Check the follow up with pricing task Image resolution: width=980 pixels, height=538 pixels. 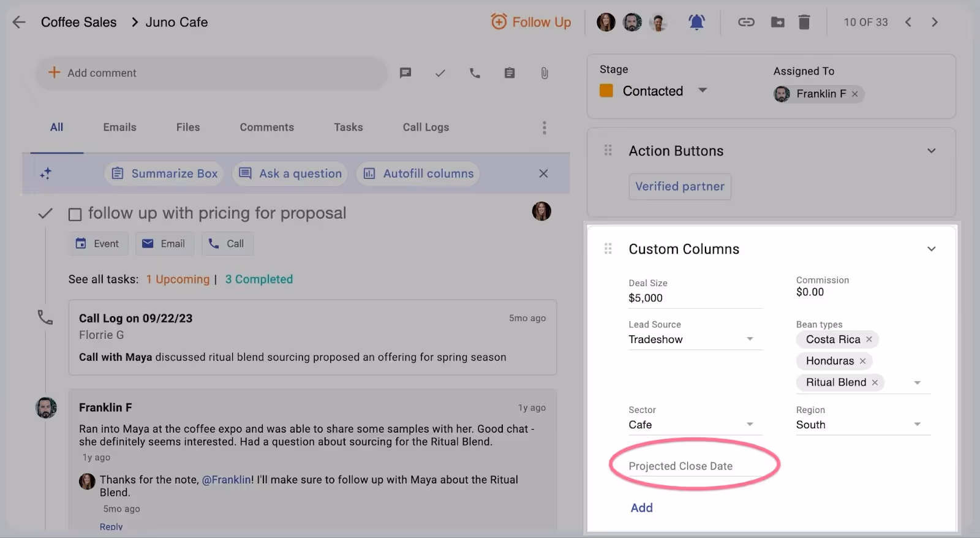pos(75,214)
